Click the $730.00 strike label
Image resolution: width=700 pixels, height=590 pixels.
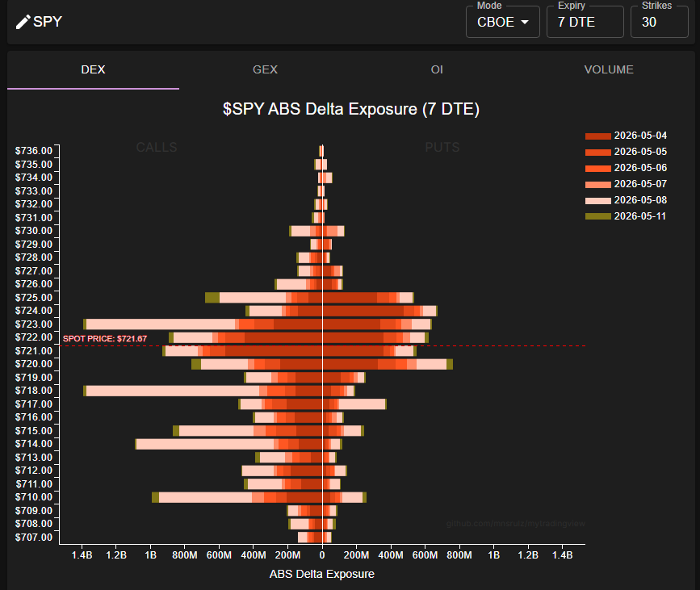[x=34, y=231]
